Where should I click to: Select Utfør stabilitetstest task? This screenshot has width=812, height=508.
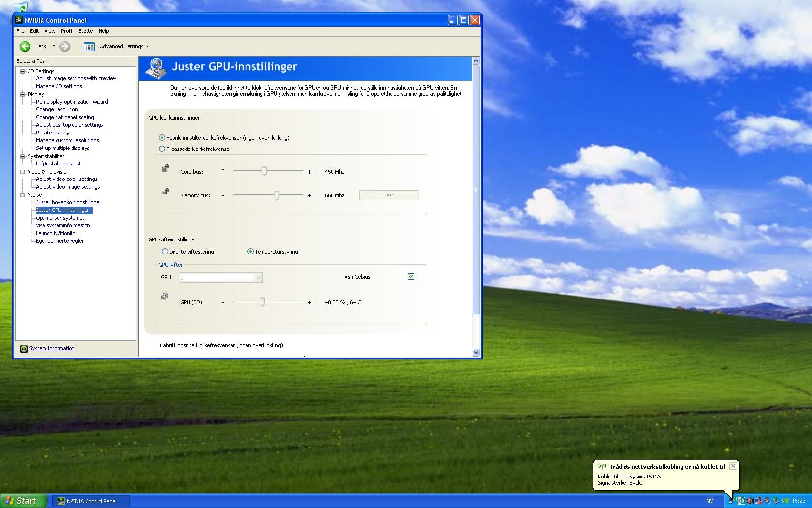point(58,164)
